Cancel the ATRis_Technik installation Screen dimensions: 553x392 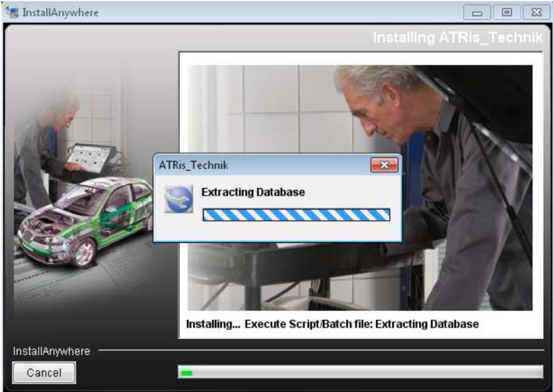click(x=43, y=373)
